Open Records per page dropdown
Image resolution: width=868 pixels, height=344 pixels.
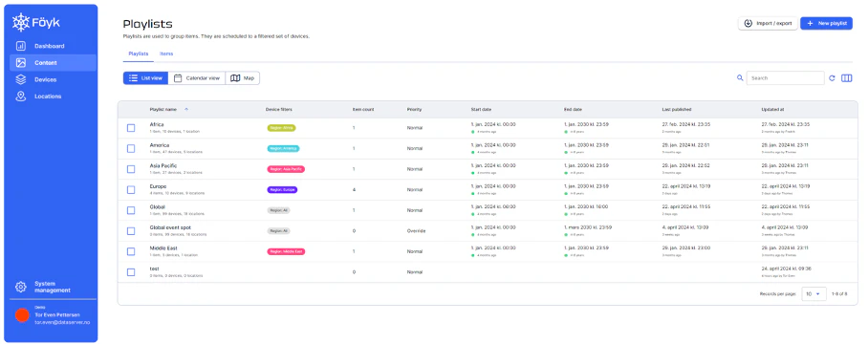[814, 293]
